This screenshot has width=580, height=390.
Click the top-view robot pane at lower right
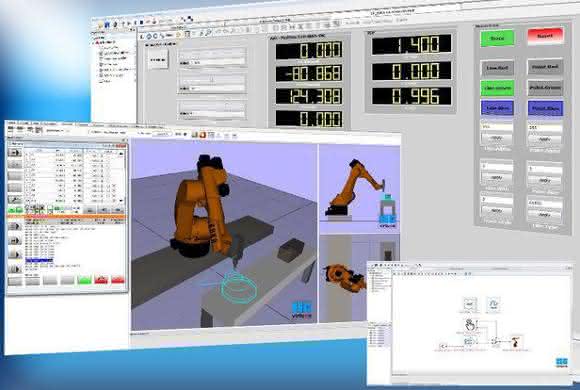[343, 278]
